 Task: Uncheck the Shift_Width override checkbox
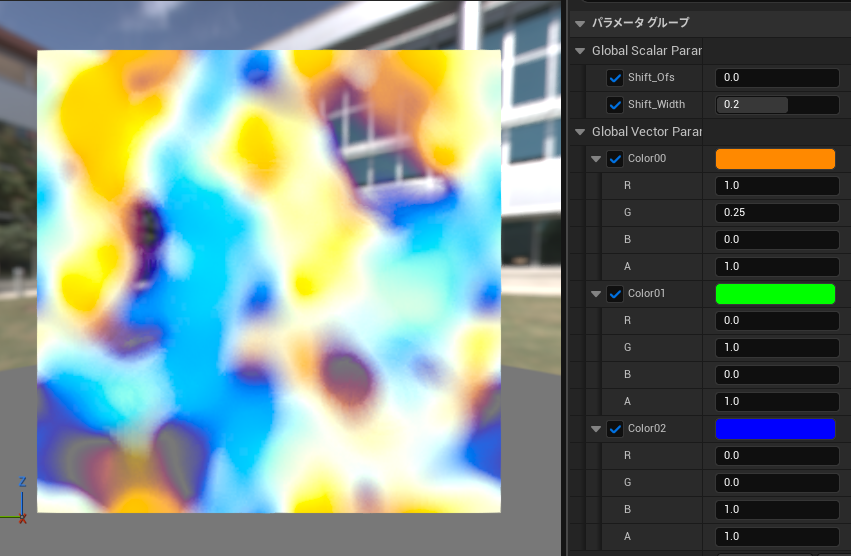[615, 105]
